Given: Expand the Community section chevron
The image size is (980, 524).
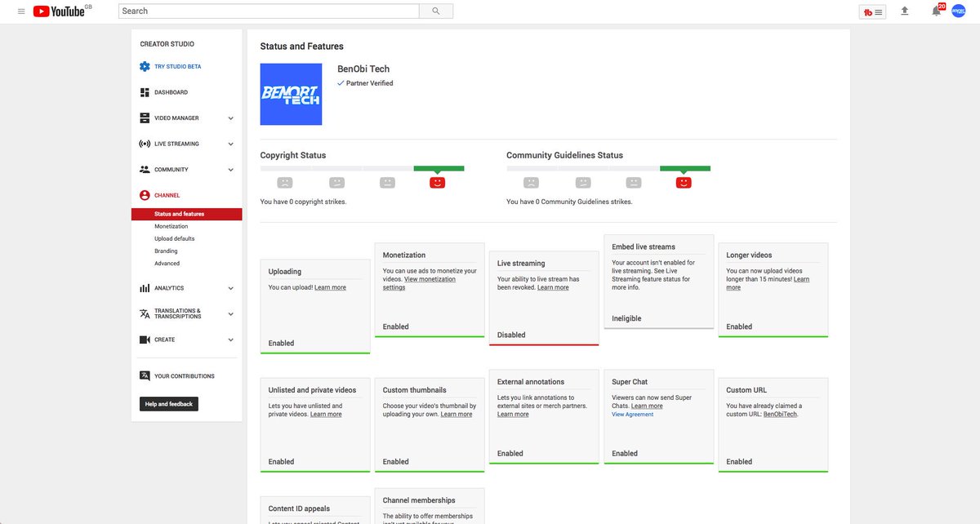Looking at the screenshot, I should (230, 170).
